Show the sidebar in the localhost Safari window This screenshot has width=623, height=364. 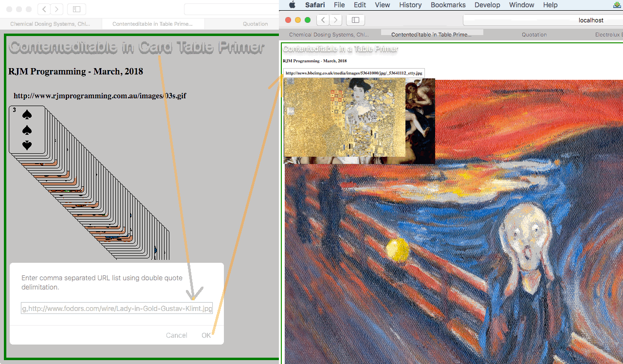point(355,20)
